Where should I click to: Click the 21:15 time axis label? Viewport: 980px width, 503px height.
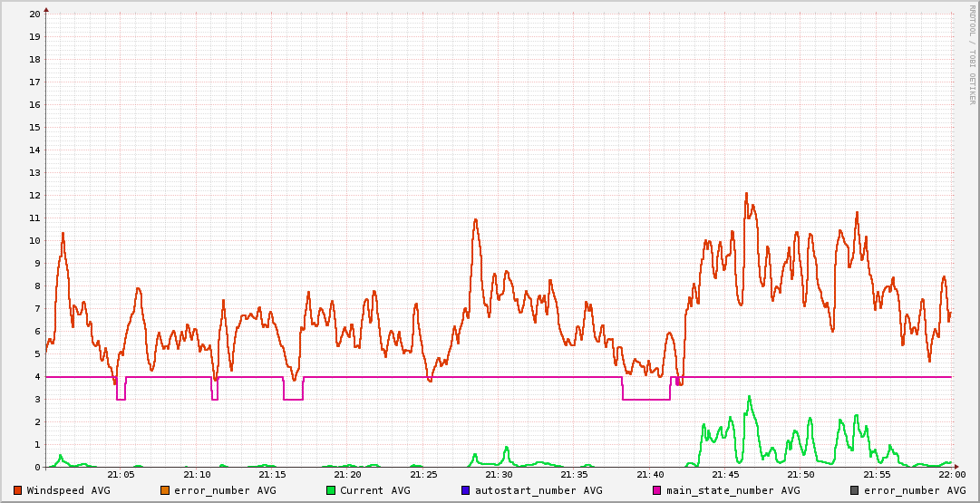click(272, 474)
